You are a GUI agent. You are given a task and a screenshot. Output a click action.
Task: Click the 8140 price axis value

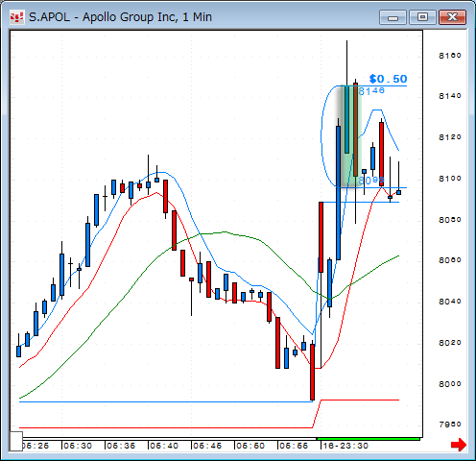pos(450,96)
